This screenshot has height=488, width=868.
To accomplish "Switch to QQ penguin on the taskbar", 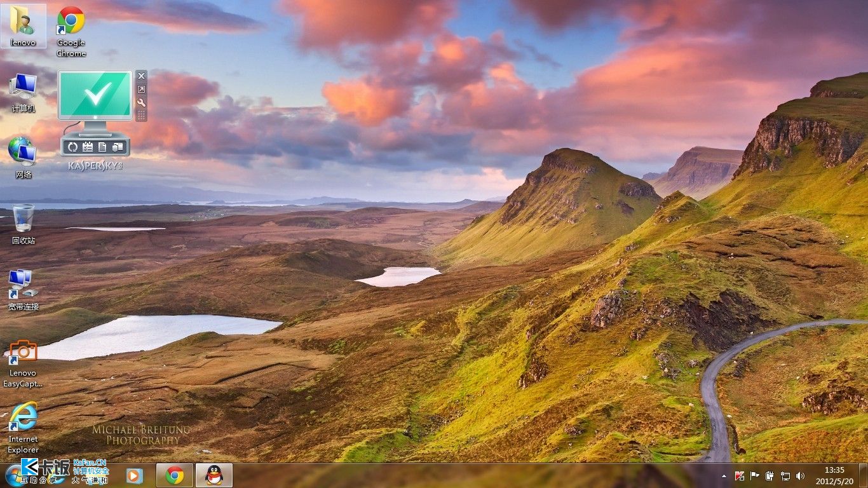I will 214,475.
